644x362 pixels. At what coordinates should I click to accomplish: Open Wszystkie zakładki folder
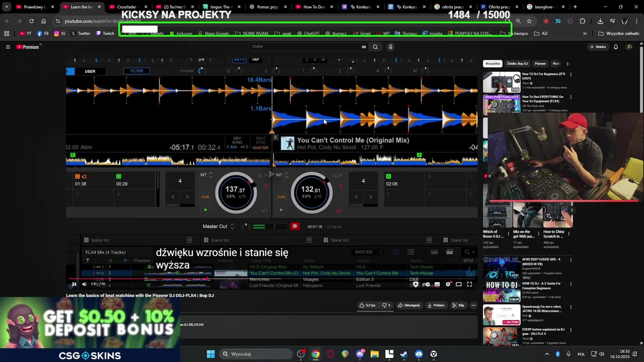[x=619, y=34]
